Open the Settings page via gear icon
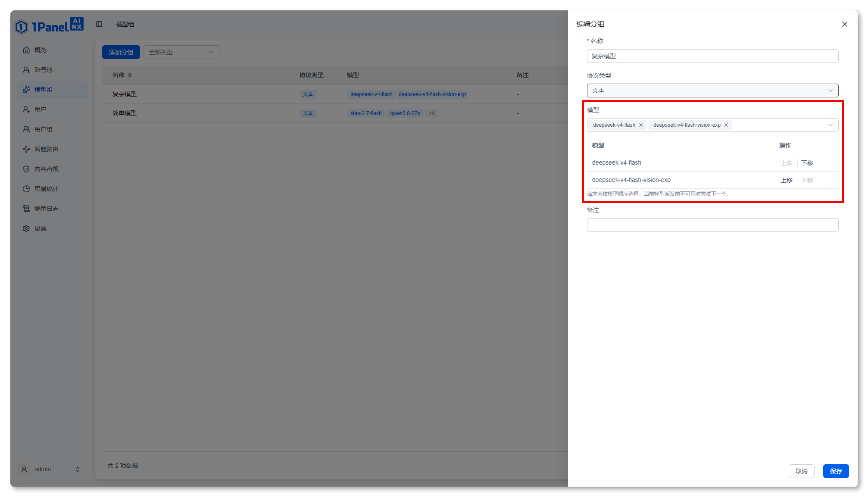The width and height of the screenshot is (868, 497). pyautogui.click(x=26, y=228)
